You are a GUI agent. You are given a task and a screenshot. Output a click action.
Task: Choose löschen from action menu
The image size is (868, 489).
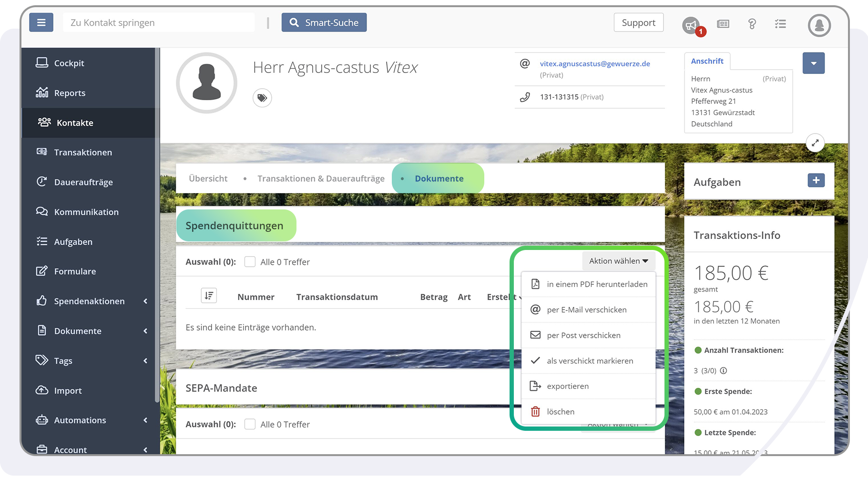589,411
